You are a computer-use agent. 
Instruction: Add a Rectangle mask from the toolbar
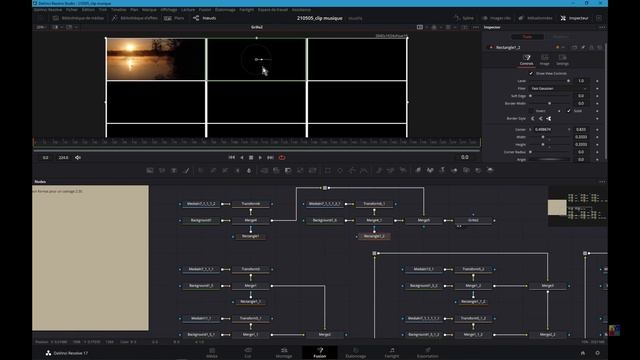point(328,170)
